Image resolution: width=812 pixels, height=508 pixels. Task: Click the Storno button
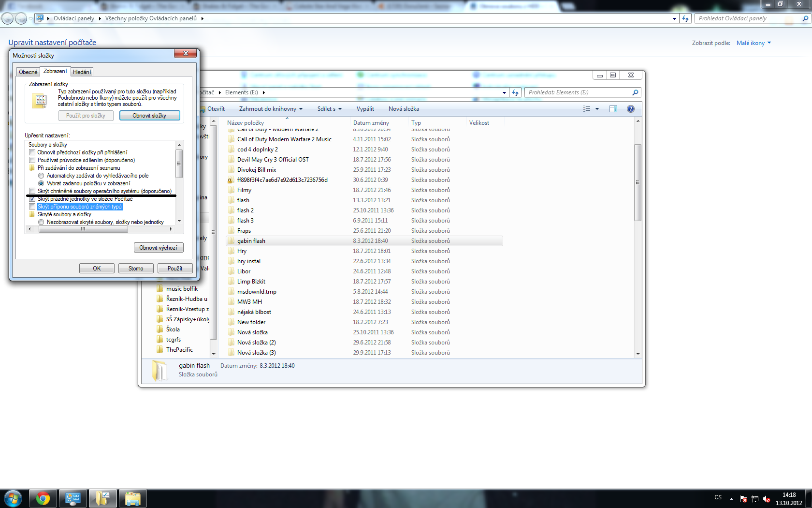pos(136,269)
